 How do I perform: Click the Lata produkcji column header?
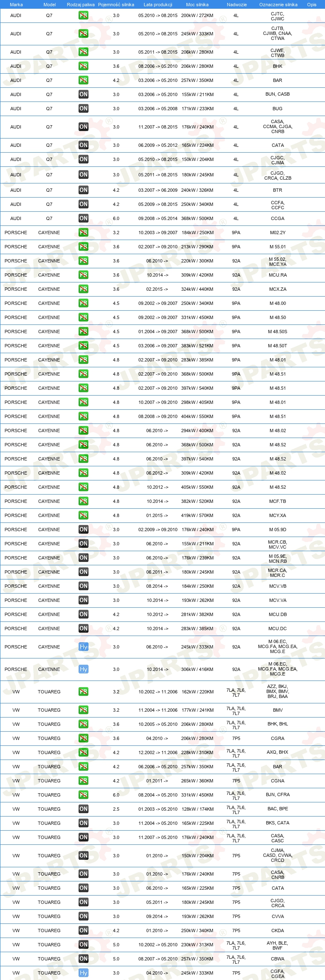[x=158, y=5]
